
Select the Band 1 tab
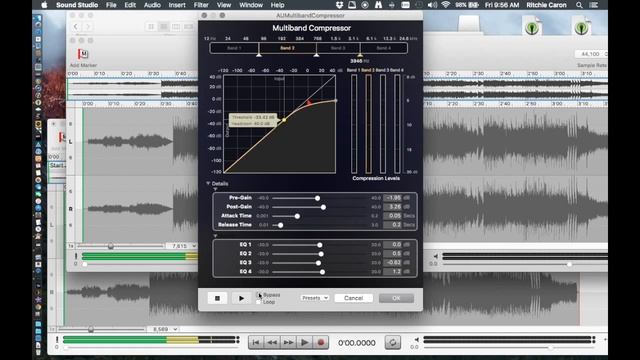(234, 48)
